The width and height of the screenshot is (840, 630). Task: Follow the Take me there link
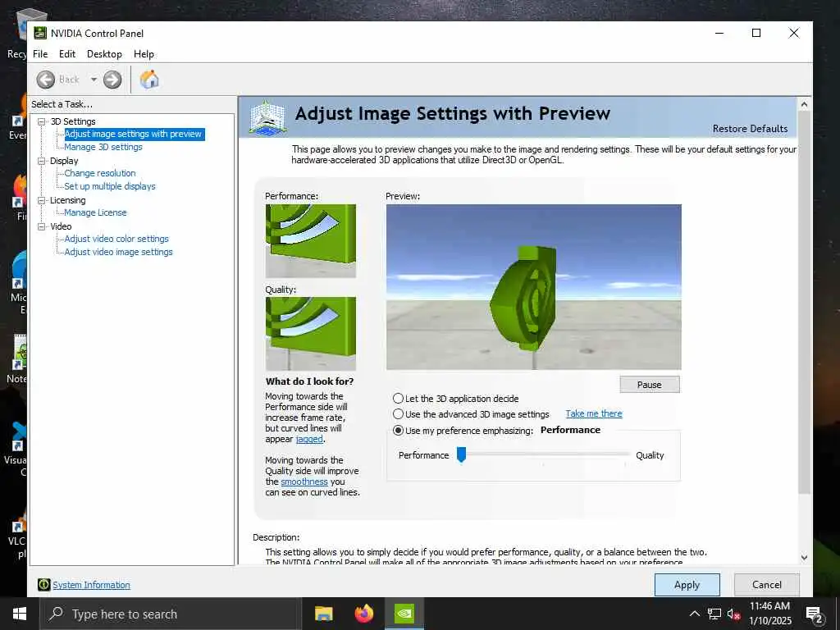click(x=594, y=413)
